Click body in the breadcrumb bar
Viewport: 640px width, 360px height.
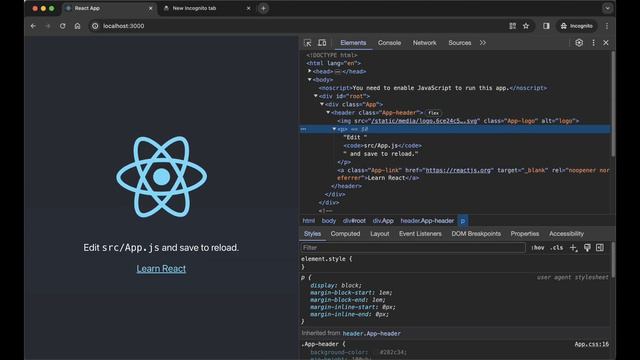[x=329, y=221]
